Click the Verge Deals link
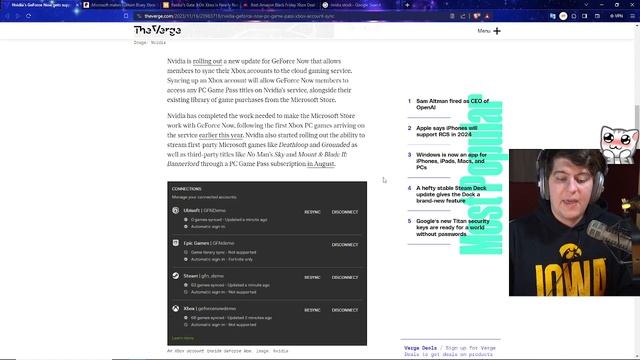640x360 pixels. coord(420,348)
